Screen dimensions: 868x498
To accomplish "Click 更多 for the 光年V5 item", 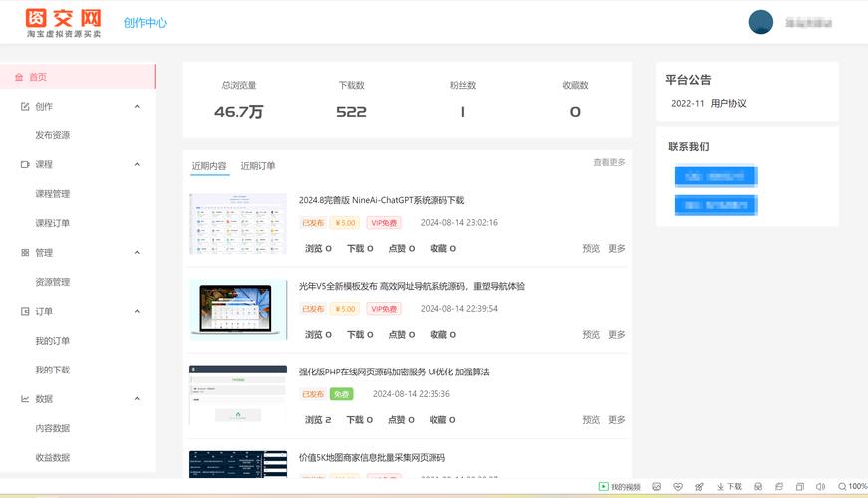I will point(617,335).
